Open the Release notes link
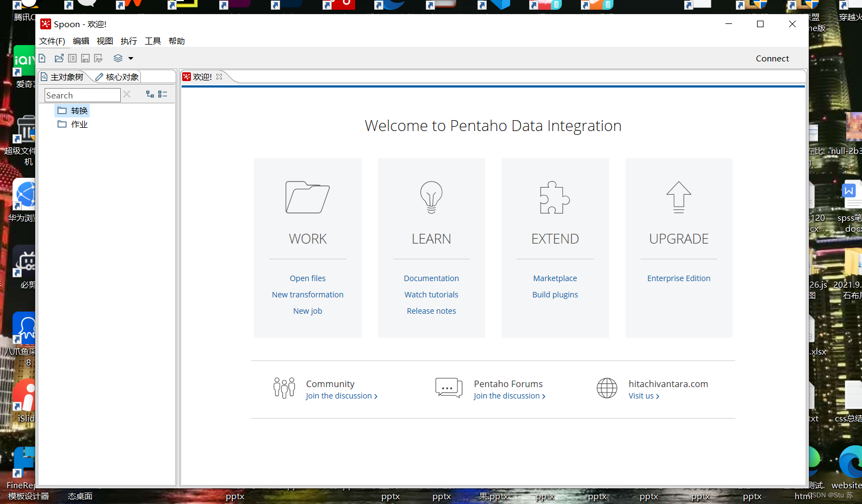Viewport: 862px width, 504px height. click(x=431, y=311)
